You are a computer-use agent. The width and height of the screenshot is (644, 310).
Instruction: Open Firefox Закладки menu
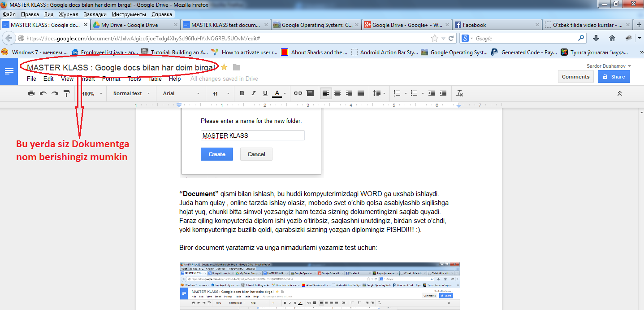(x=95, y=14)
